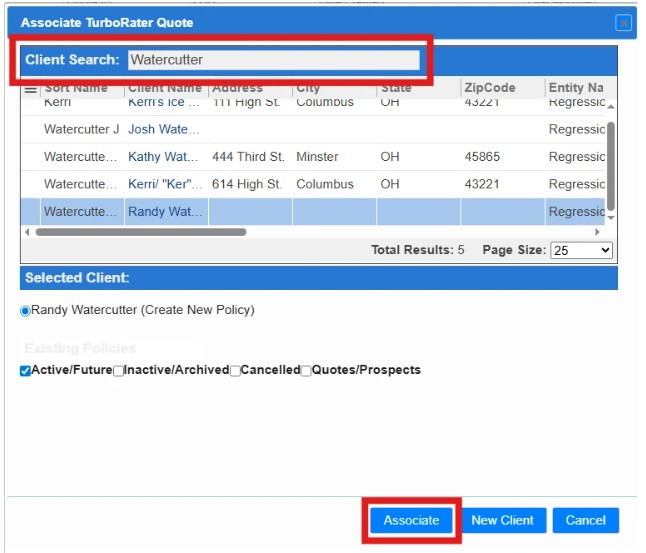Click the vertical scrollbar down arrow
The image size is (646, 553).
point(611,218)
